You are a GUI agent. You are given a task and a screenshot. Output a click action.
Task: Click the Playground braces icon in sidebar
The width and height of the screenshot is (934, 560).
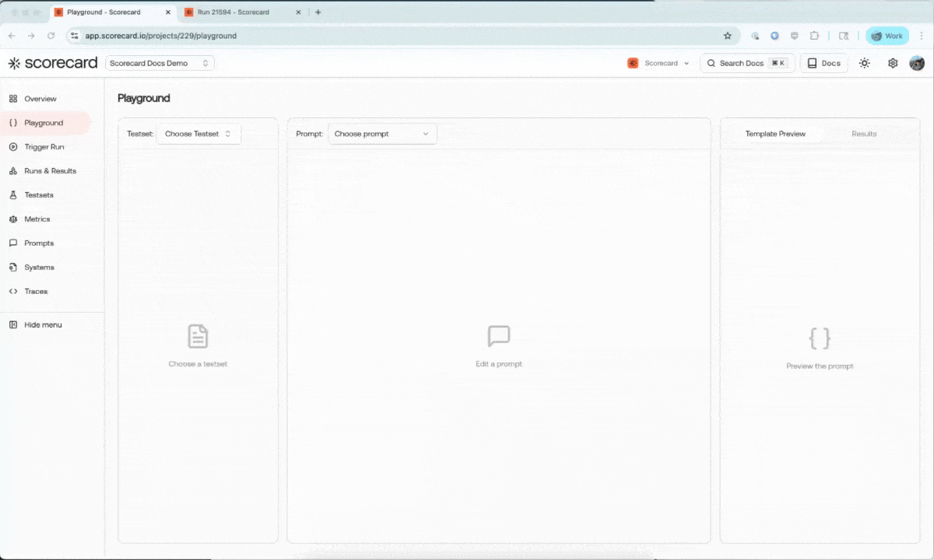(13, 123)
